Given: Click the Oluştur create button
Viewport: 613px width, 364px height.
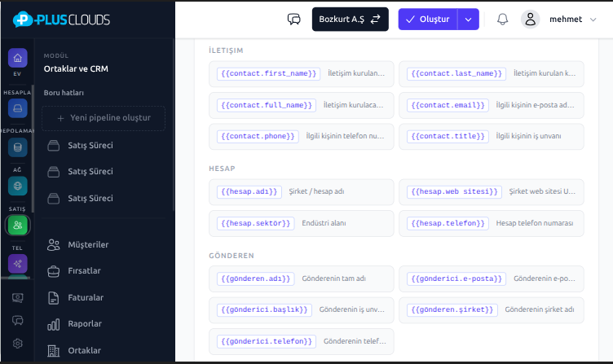Looking at the screenshot, I should tap(428, 20).
